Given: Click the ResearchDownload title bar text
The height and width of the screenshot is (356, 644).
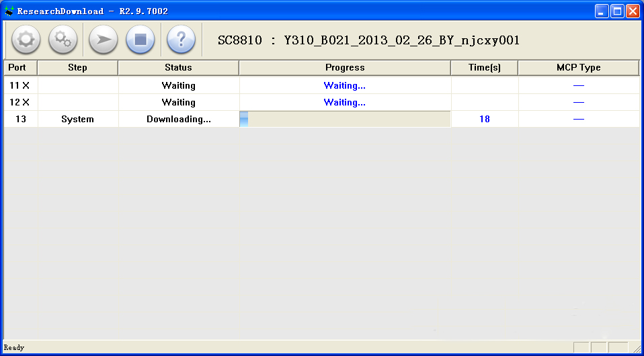Looking at the screenshot, I should point(92,11).
